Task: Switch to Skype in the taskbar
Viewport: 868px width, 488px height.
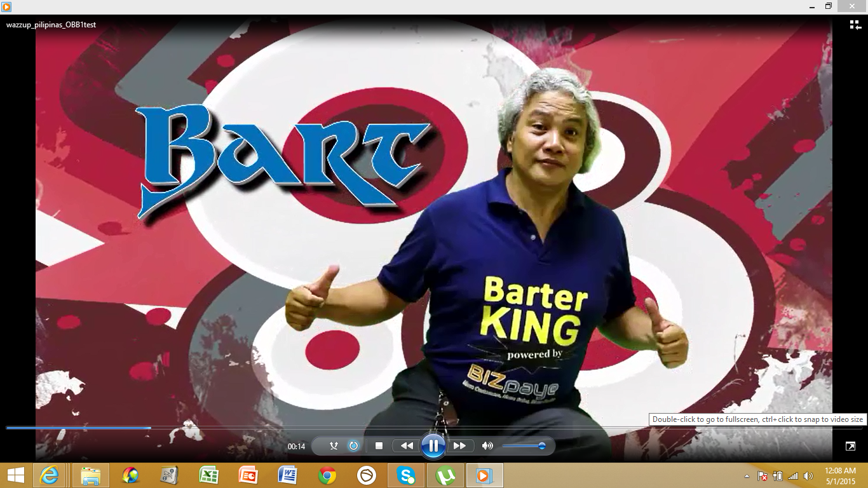Action: (x=406, y=475)
